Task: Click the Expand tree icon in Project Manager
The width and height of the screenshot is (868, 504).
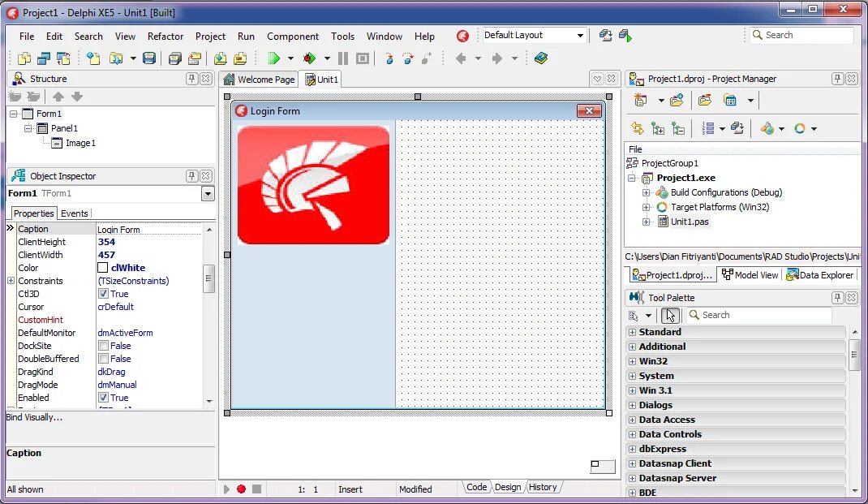Action: (658, 128)
